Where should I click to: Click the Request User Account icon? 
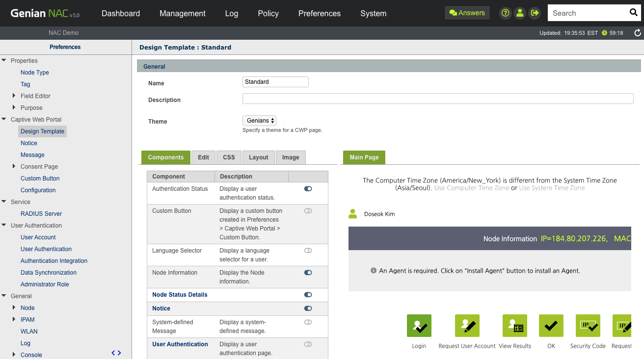point(467,325)
